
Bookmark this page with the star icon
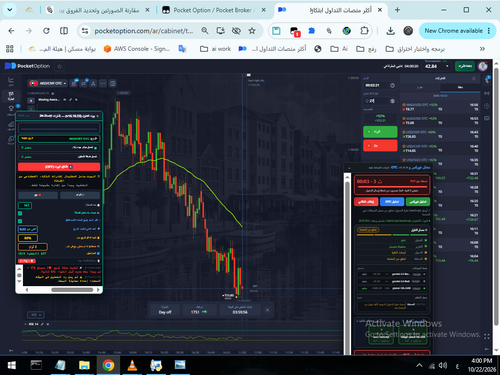click(252, 31)
